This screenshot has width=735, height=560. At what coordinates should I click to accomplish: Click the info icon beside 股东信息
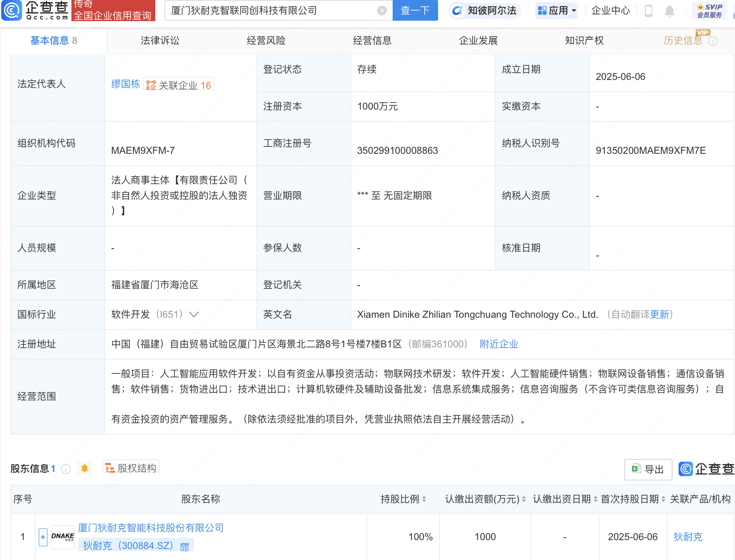66,469
